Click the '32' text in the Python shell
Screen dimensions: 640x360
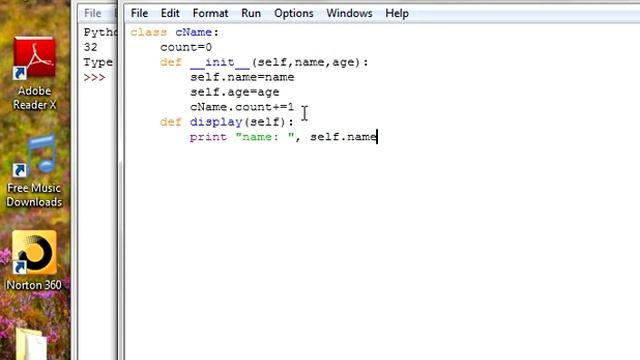91,47
